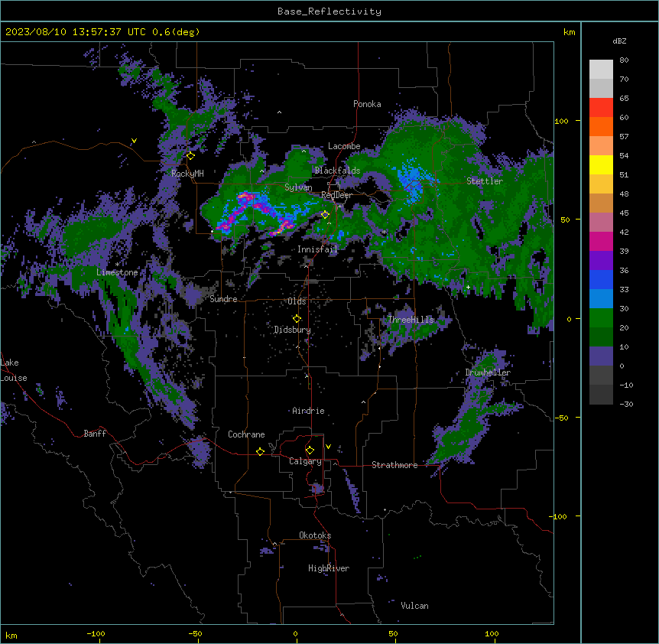The height and width of the screenshot is (644, 659).
Task: Click the -100 tick on the bottom axis
Action: (96, 633)
